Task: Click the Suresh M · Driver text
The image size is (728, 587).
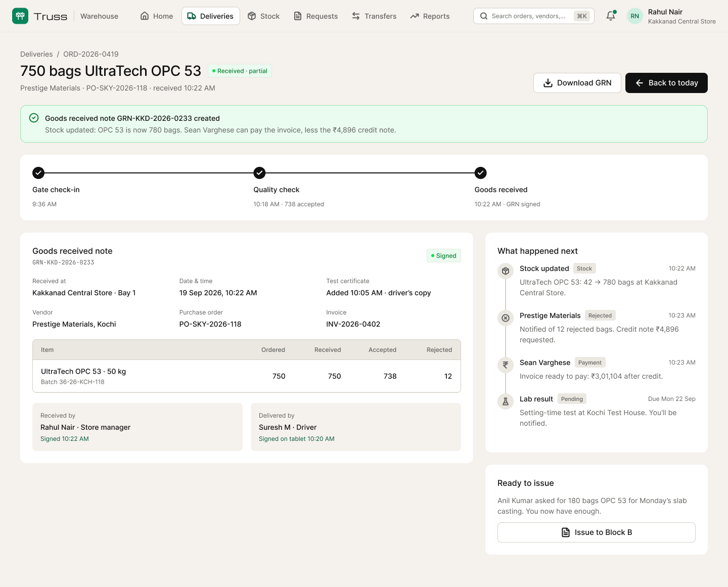Action: 288,427
